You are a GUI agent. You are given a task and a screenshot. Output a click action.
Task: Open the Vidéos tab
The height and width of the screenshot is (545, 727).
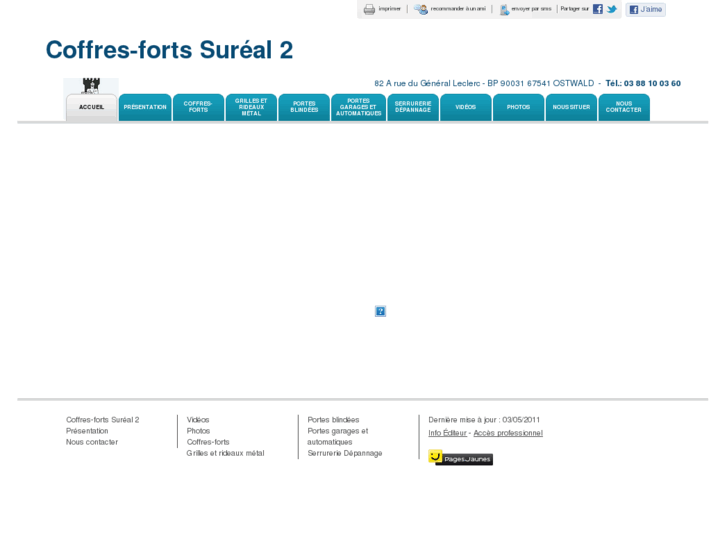point(466,108)
